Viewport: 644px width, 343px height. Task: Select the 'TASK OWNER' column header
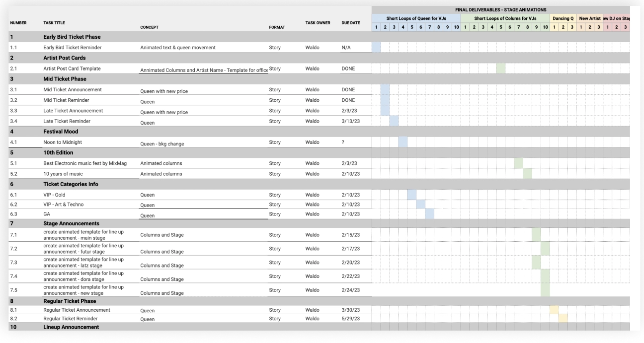pyautogui.click(x=318, y=23)
